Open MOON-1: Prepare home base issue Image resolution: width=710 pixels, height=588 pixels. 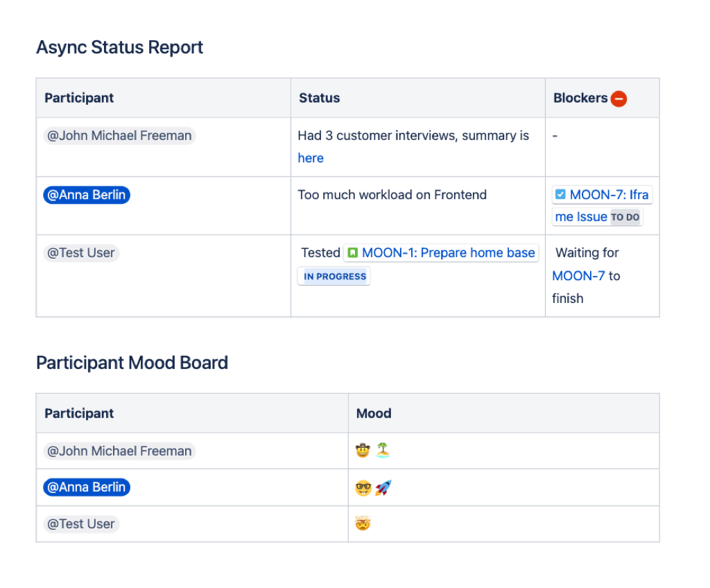point(449,253)
